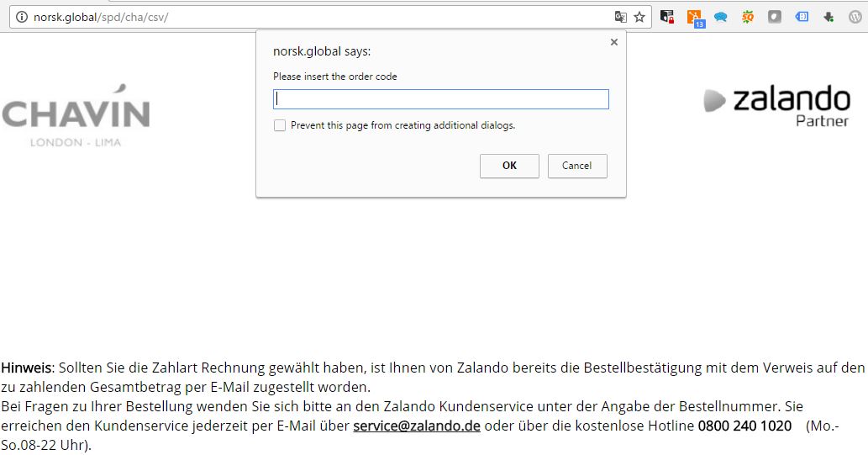Click the Zalando Partner logo
This screenshot has width=868, height=455.
pos(776,105)
